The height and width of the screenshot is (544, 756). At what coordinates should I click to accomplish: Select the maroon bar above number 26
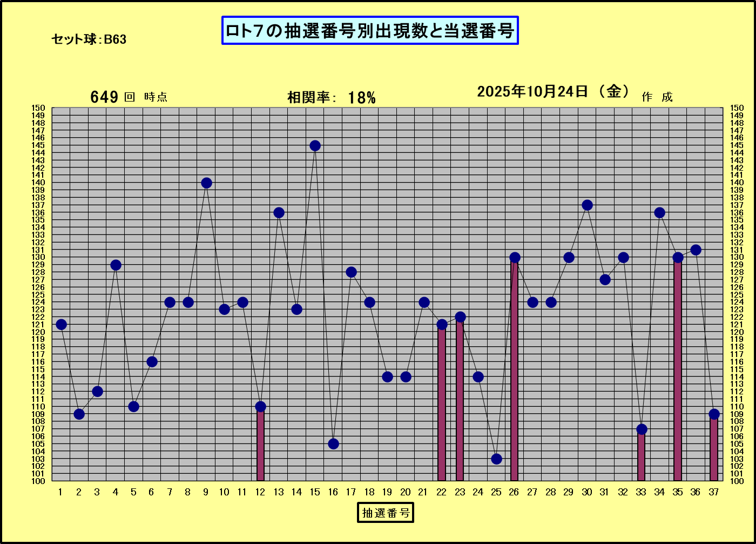pos(514,373)
